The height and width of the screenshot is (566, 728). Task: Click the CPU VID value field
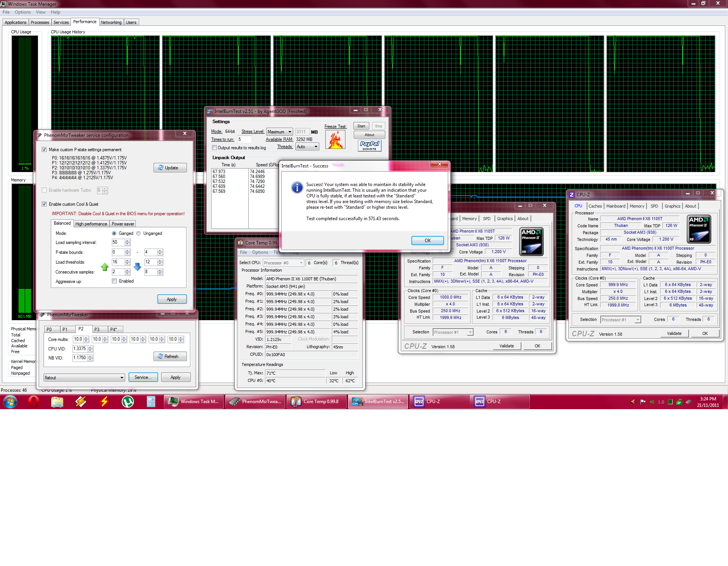[80, 349]
